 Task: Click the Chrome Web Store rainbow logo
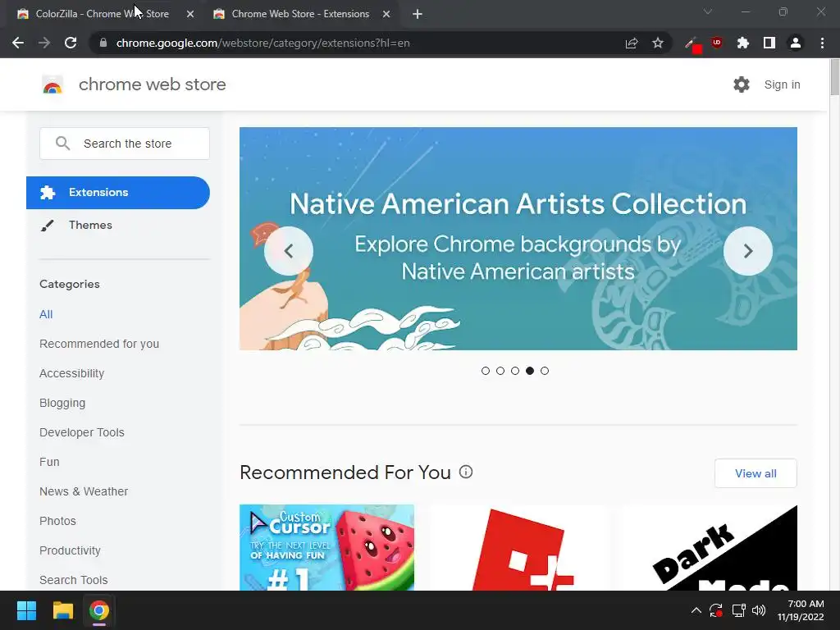(52, 84)
